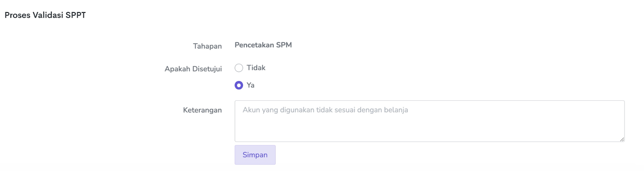
Task: Click the textarea resize handle corner
Action: pyautogui.click(x=622, y=139)
